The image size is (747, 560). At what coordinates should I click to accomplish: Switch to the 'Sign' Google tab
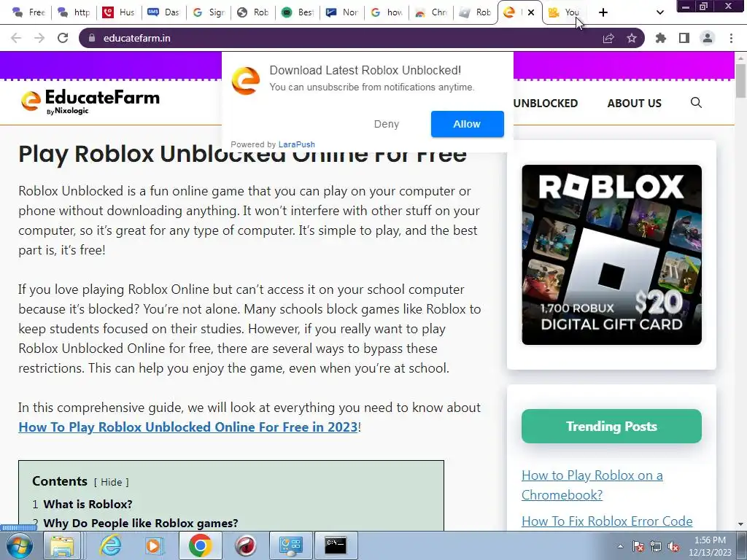[x=209, y=12]
